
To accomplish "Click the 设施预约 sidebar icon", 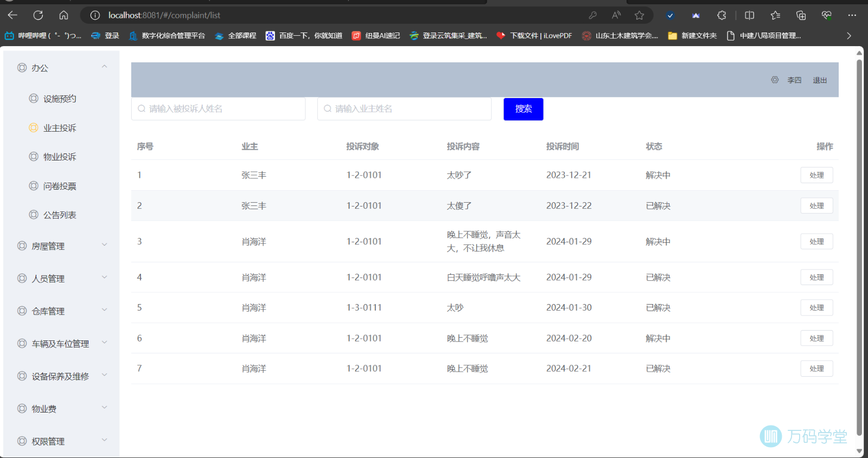I will coord(34,99).
